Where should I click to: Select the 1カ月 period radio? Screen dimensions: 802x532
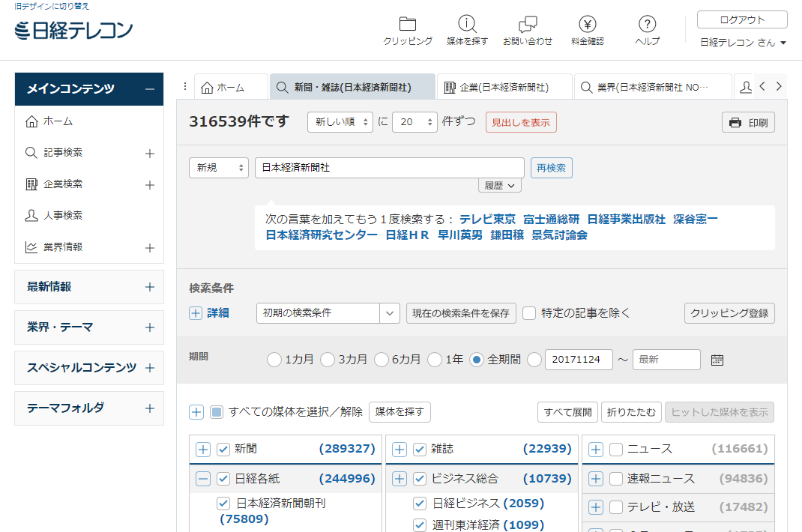pyautogui.click(x=274, y=360)
